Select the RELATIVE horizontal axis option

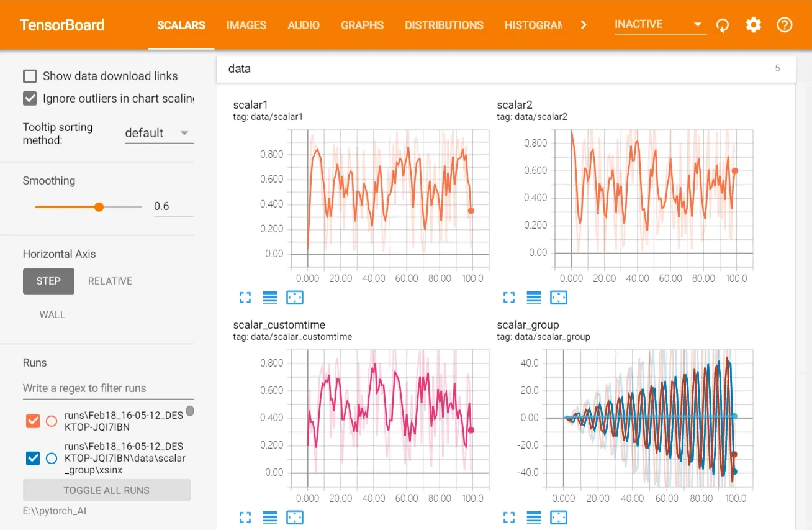click(110, 281)
